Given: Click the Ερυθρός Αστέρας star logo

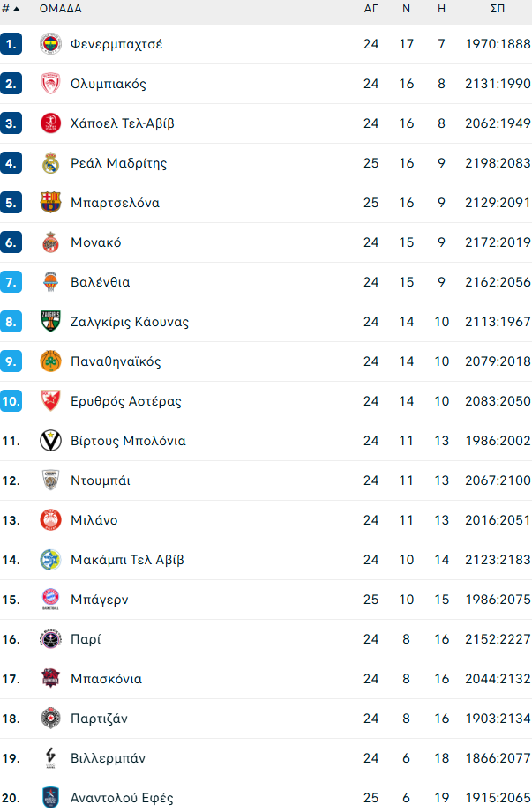Looking at the screenshot, I should pyautogui.click(x=50, y=400).
